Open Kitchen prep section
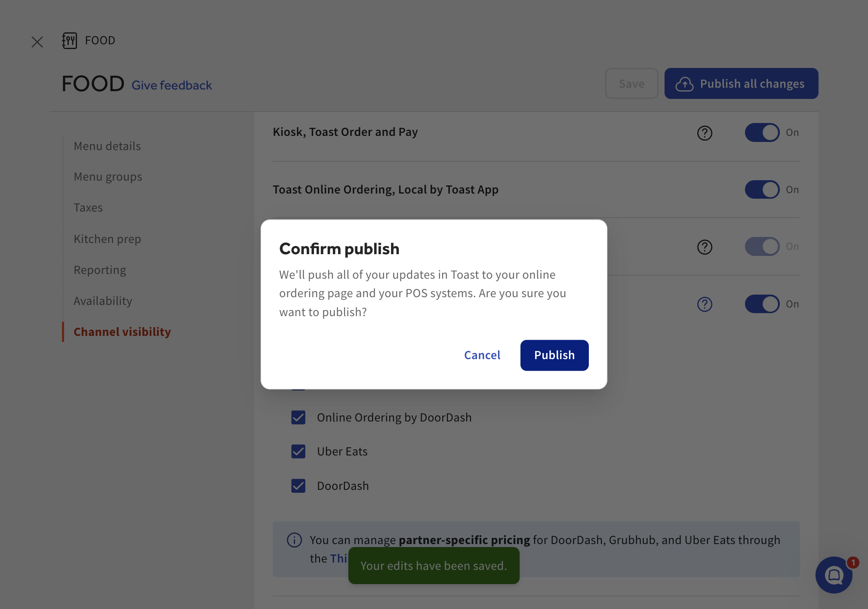This screenshot has width=868, height=609. 107,239
